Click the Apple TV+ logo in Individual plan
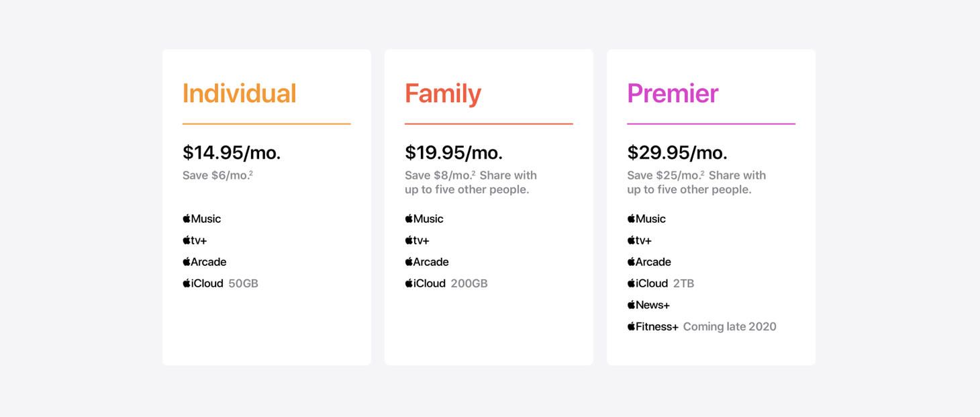Screen dimensions: 980x417 [195, 240]
